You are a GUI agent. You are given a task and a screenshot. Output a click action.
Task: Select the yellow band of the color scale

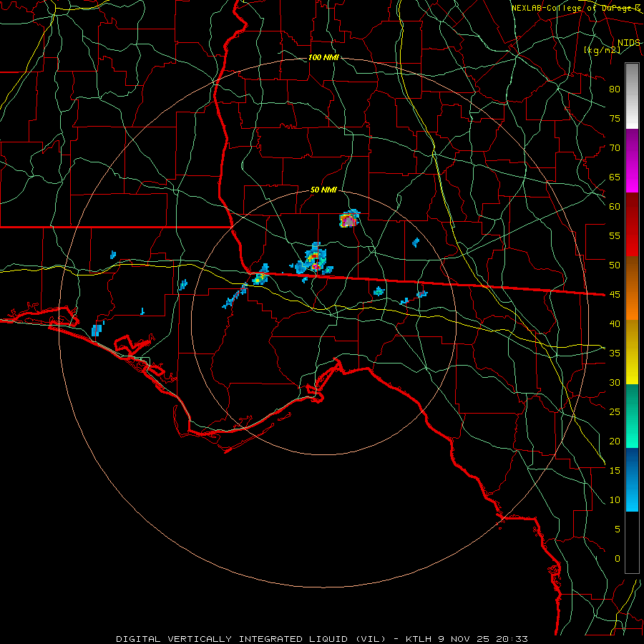click(x=632, y=352)
